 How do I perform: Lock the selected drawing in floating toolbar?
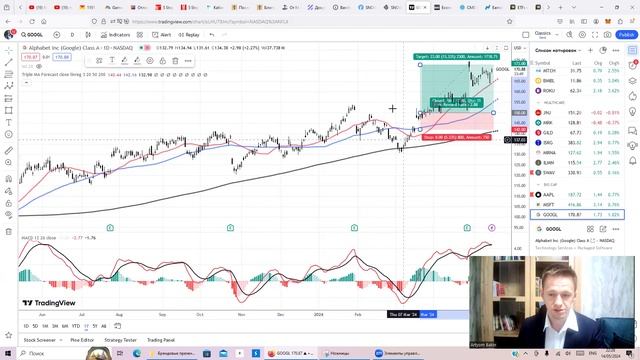(x=162, y=61)
